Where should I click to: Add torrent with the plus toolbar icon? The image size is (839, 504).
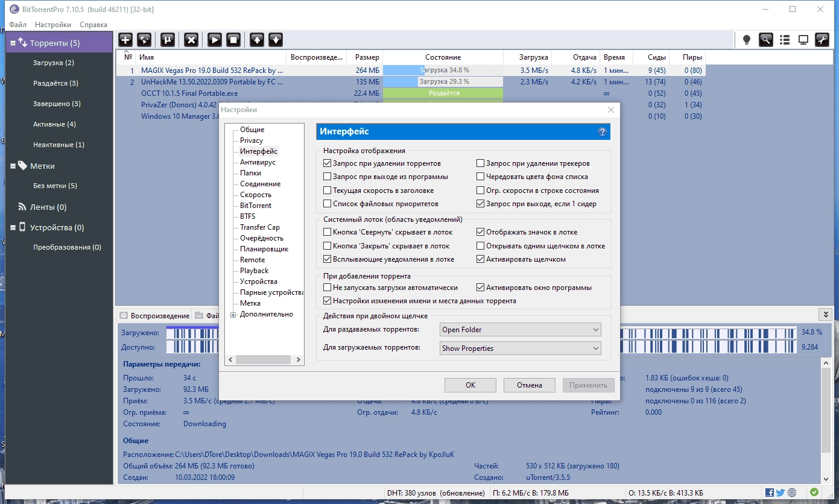[125, 40]
